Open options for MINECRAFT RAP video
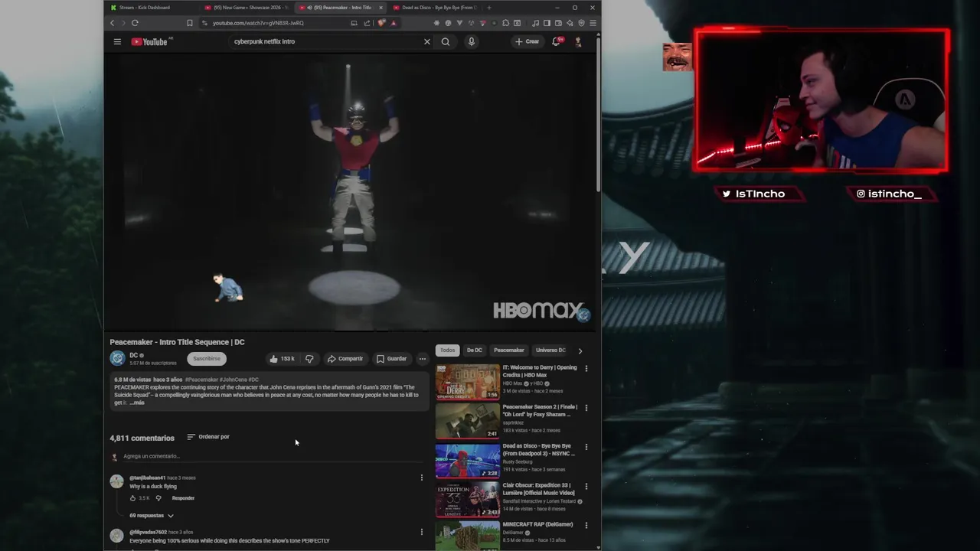Screen dimensions: 980x551 (x=586, y=526)
